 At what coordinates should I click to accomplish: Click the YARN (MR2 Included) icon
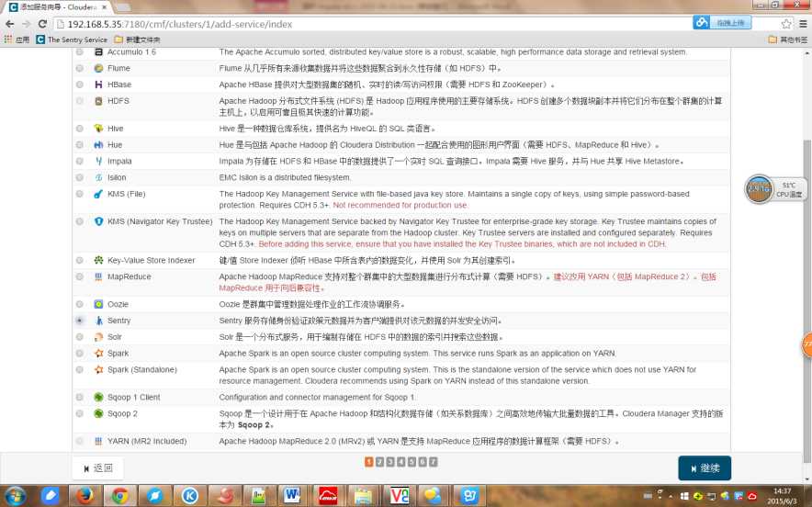tap(98, 441)
